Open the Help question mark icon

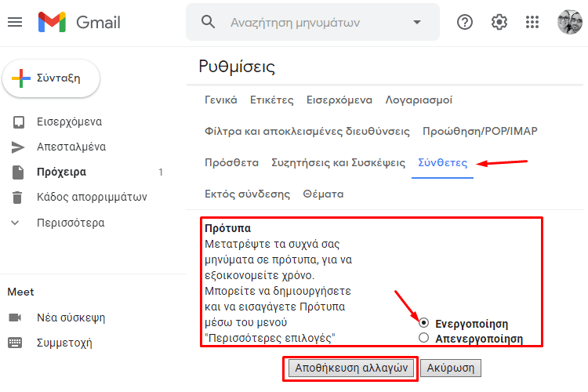tap(465, 22)
